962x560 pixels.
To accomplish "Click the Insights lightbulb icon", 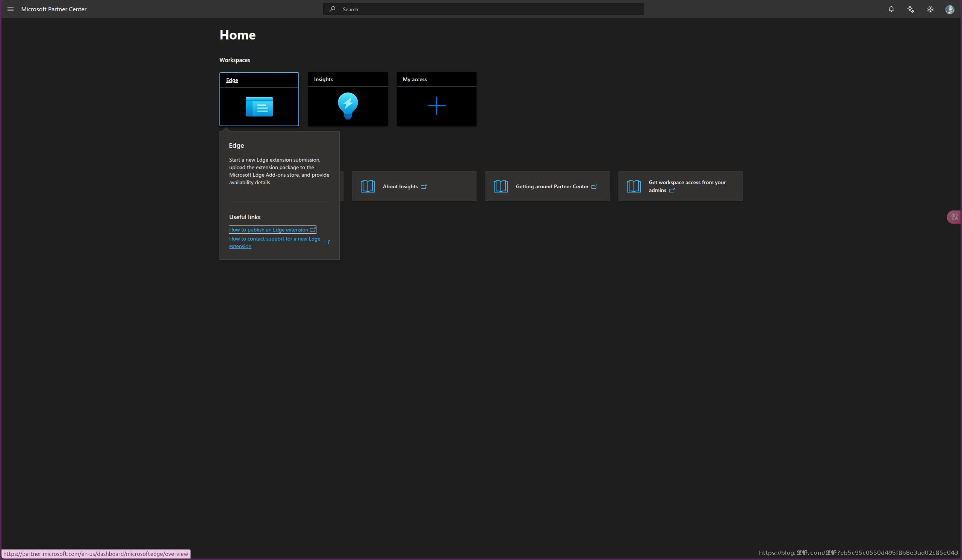I will click(x=347, y=106).
